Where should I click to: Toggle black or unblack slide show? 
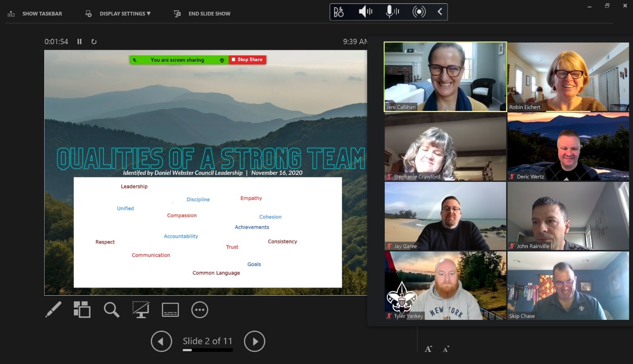[141, 310]
